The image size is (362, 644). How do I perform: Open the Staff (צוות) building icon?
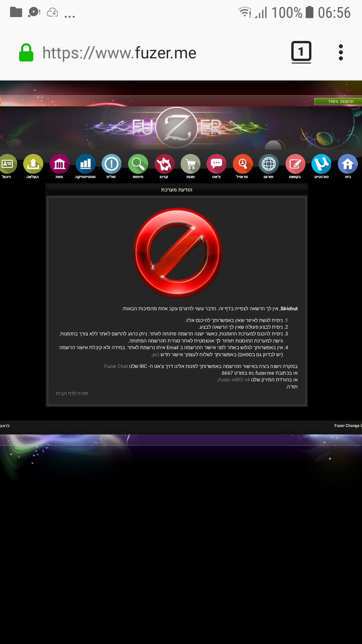59,164
